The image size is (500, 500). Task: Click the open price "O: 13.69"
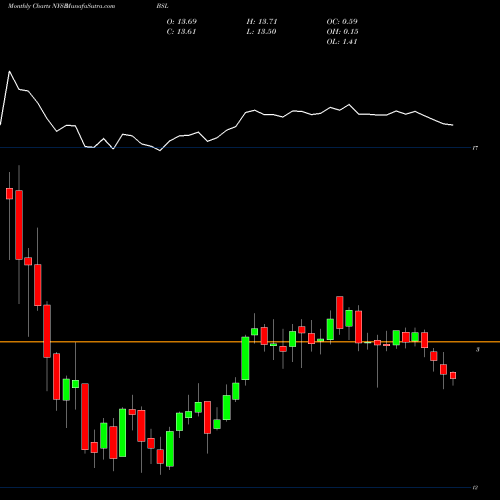click(182, 22)
